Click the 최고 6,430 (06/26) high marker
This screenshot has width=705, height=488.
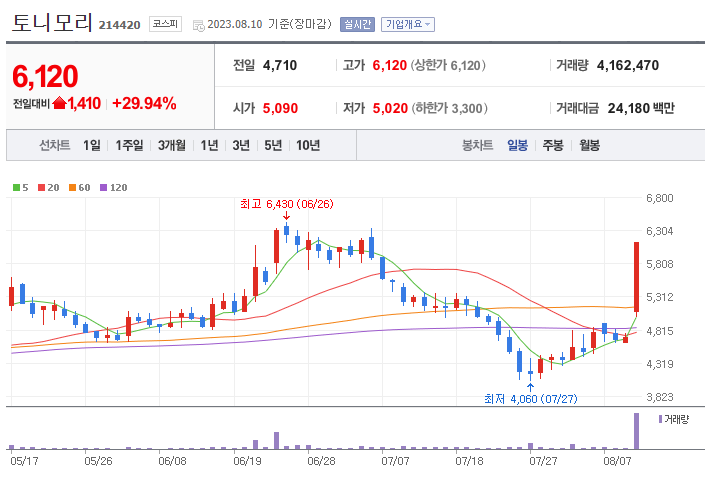click(287, 204)
